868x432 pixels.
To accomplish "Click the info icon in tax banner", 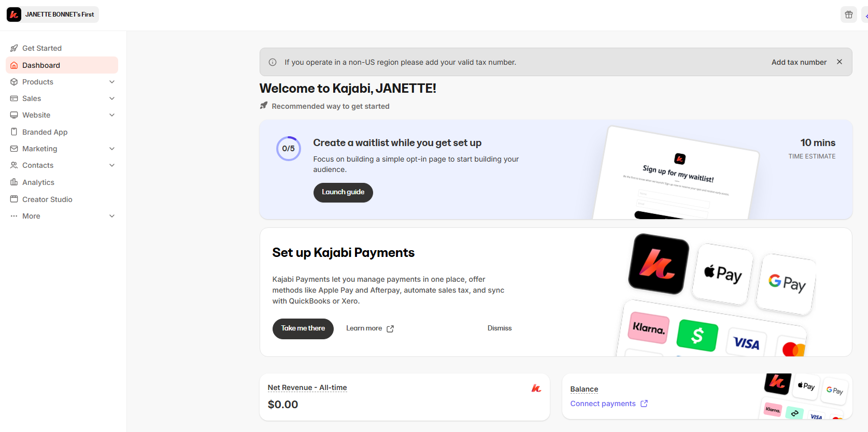I will point(273,62).
